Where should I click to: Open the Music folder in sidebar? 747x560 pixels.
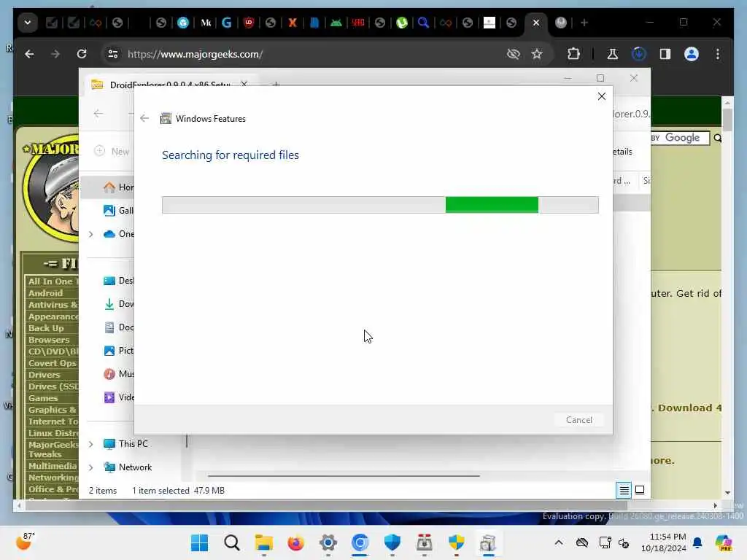pos(119,374)
